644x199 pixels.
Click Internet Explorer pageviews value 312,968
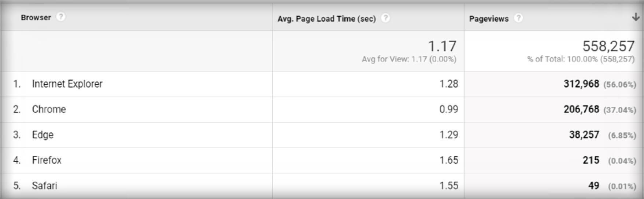[581, 84]
